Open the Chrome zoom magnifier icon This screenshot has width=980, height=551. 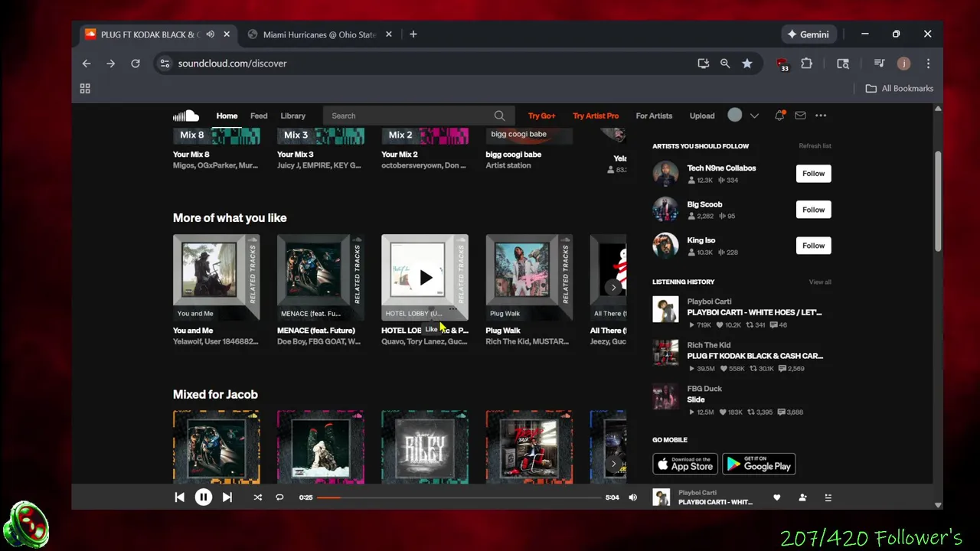pos(725,64)
